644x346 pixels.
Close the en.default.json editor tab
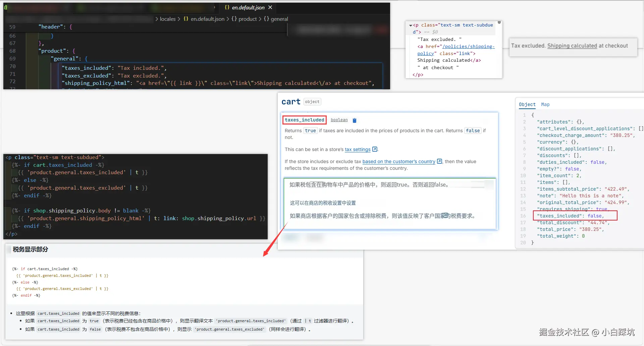point(270,7)
